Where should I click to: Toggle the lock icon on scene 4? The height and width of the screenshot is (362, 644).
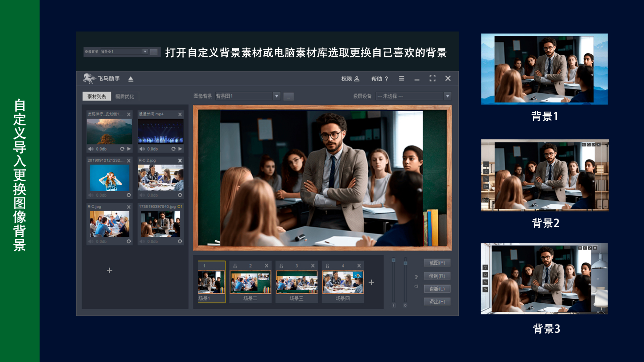click(x=327, y=266)
